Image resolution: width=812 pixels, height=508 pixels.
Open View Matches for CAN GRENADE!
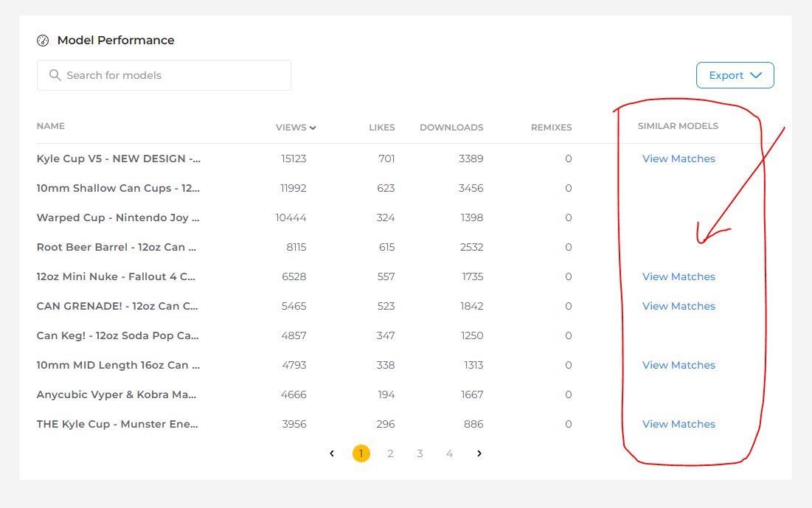pyautogui.click(x=679, y=305)
